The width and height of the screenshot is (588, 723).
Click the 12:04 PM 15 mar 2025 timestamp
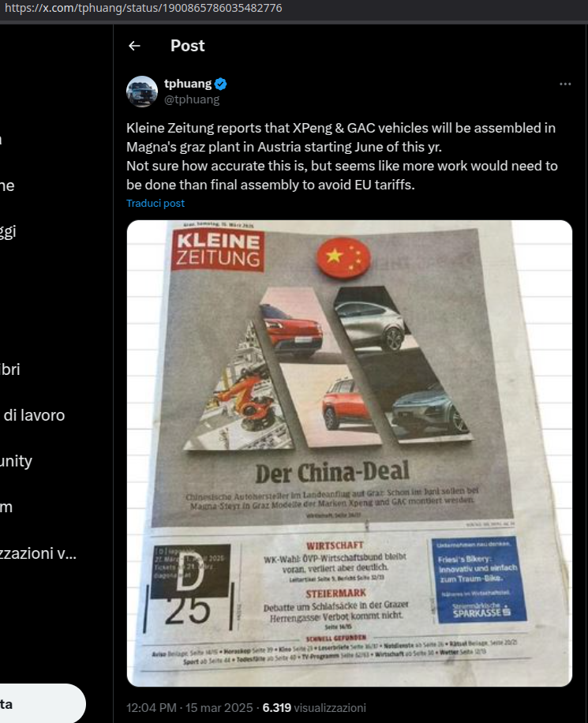[189, 708]
